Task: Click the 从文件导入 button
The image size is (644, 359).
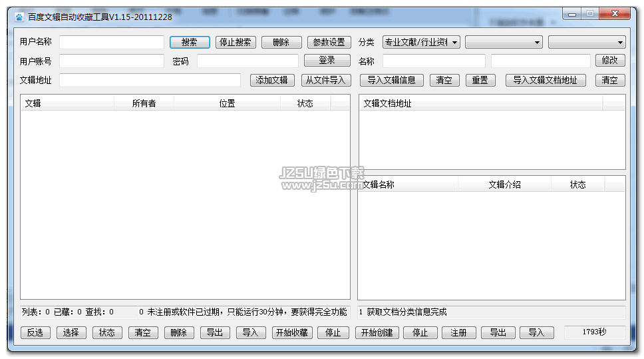Action: [326, 80]
